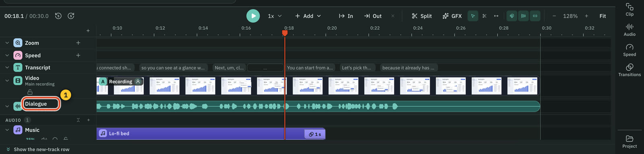The height and width of the screenshot is (154, 644).
Task: Play the timeline
Action: pos(253,16)
